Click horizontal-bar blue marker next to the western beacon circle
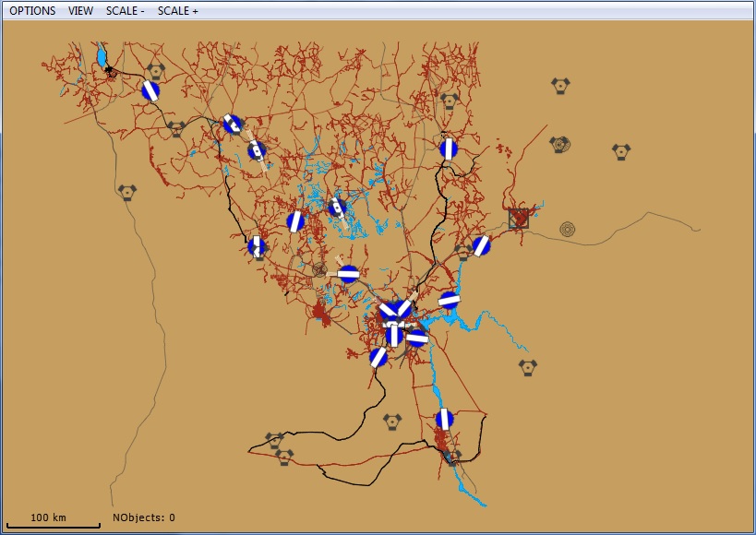This screenshot has height=535, width=756. [348, 273]
